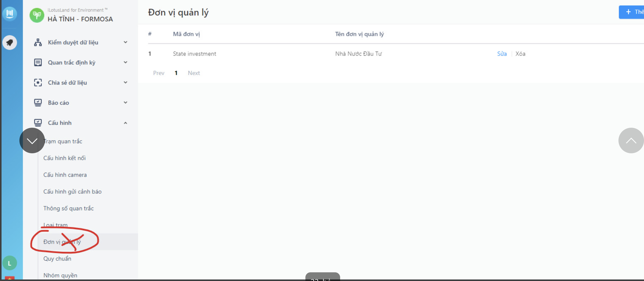The height and width of the screenshot is (281, 644).
Task: Select Thông số quan trắc submenu item
Action: click(68, 208)
